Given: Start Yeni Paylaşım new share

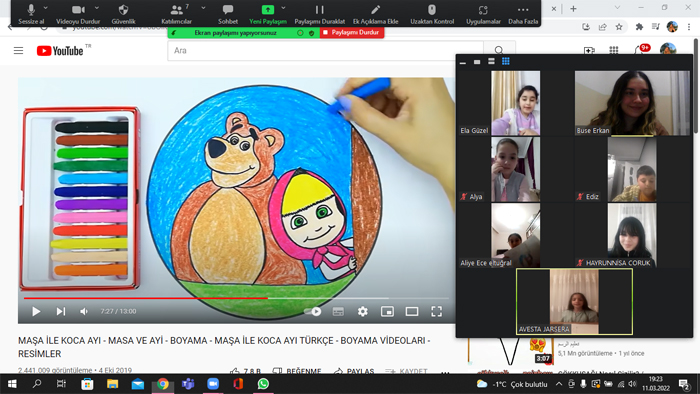Looking at the screenshot, I should point(268,13).
